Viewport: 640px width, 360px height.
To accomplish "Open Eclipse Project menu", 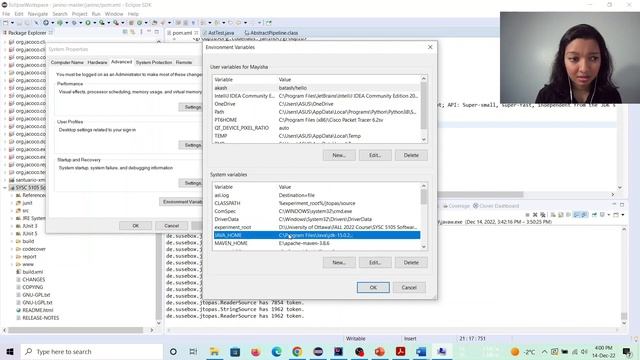I will 80,14.
